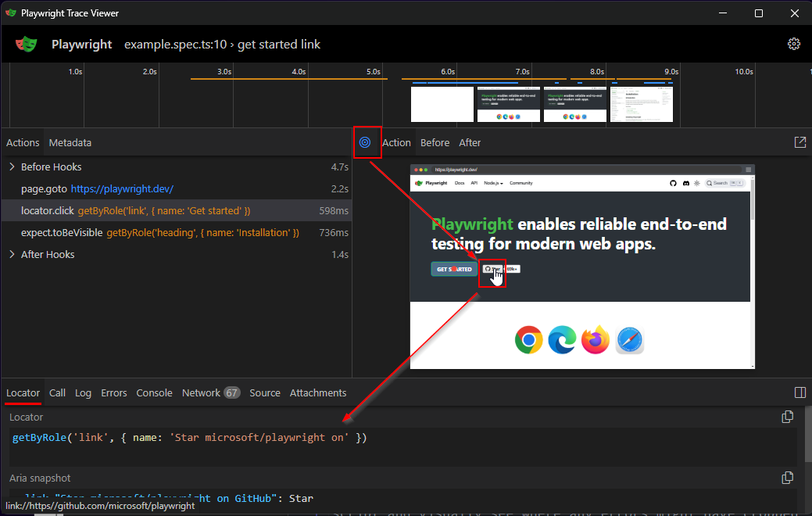This screenshot has width=812, height=516.
Task: Click the API link in snapshot navbar
Action: [474, 183]
